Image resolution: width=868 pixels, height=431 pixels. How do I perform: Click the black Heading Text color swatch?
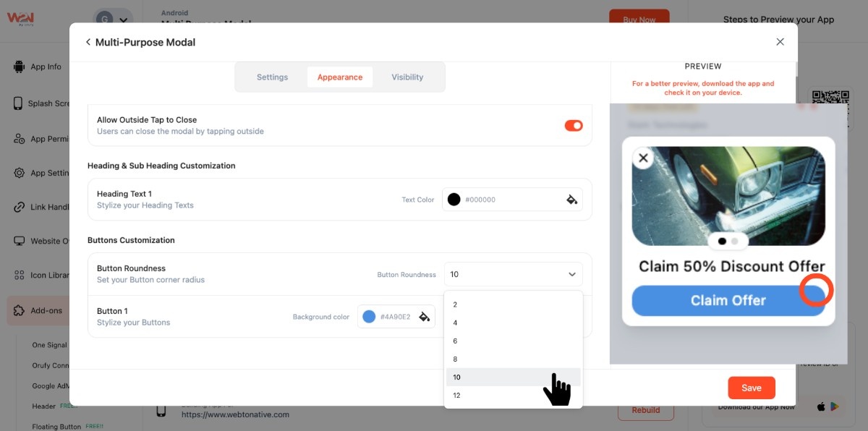[x=454, y=200]
